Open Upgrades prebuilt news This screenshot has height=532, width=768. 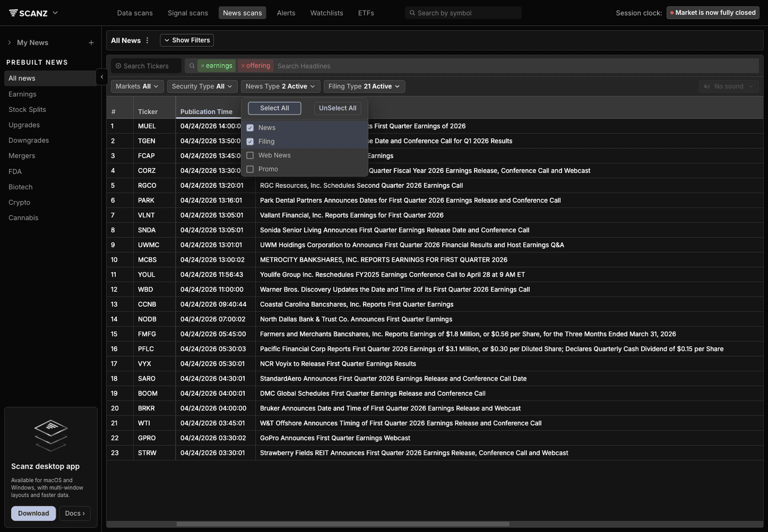pyautogui.click(x=24, y=125)
